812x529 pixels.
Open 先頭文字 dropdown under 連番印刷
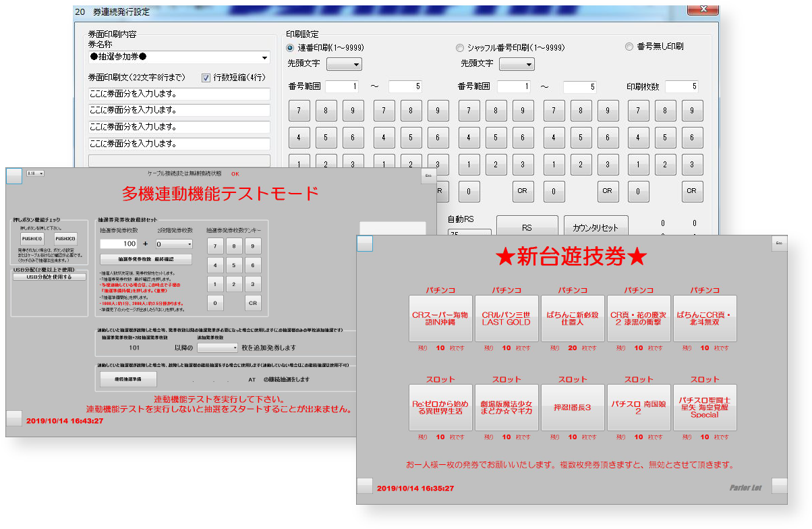pos(344,64)
